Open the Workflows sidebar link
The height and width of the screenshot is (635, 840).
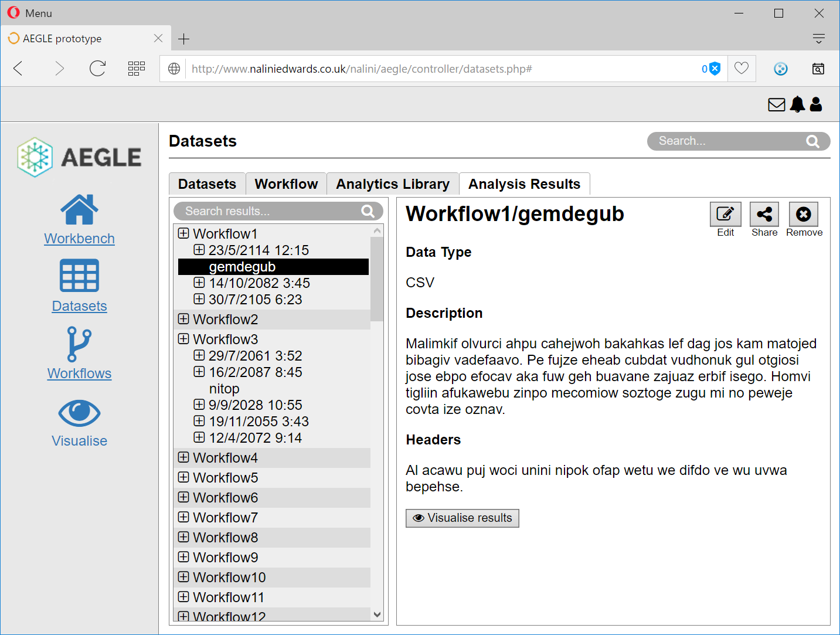coord(79,373)
